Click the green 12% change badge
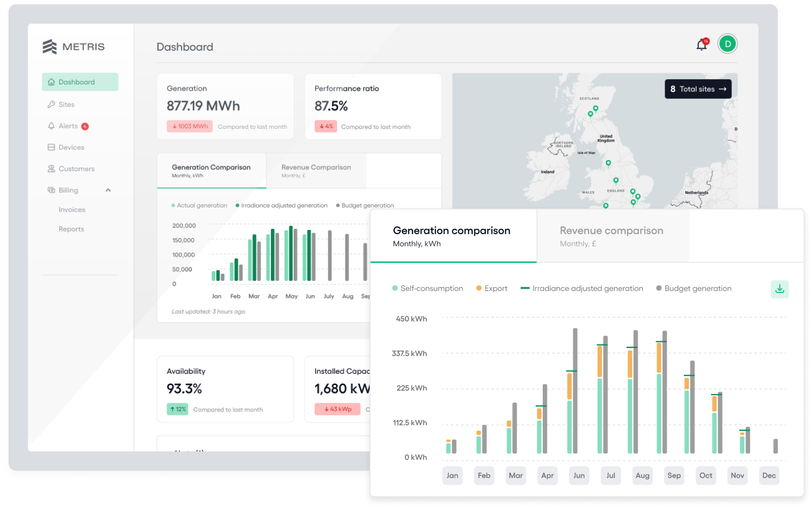812x508 pixels. click(177, 409)
